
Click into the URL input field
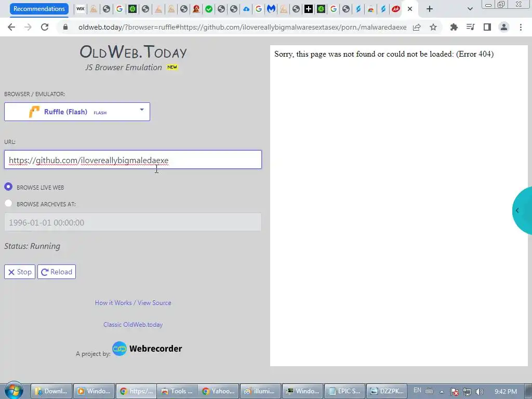[133, 160]
